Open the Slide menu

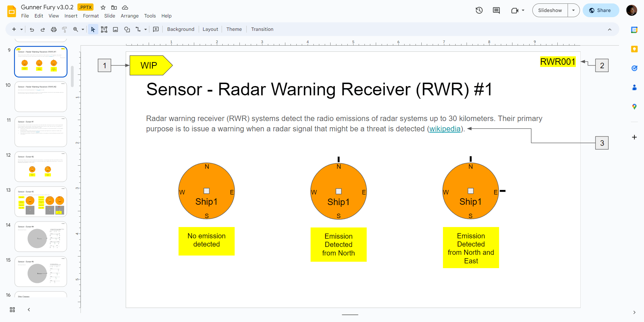[110, 16]
